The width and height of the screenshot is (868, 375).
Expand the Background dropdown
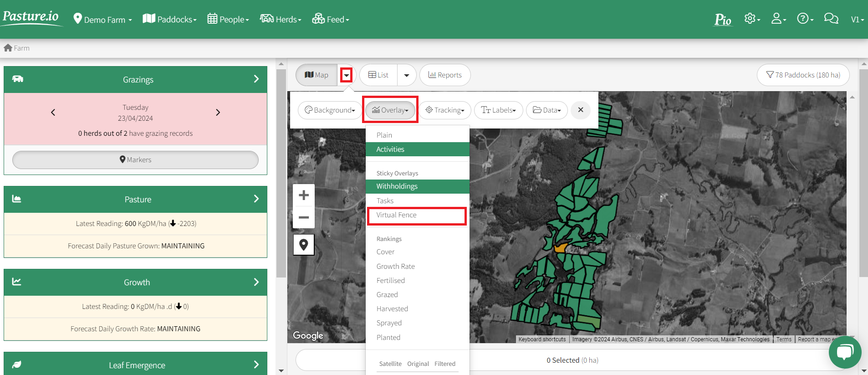pos(330,110)
